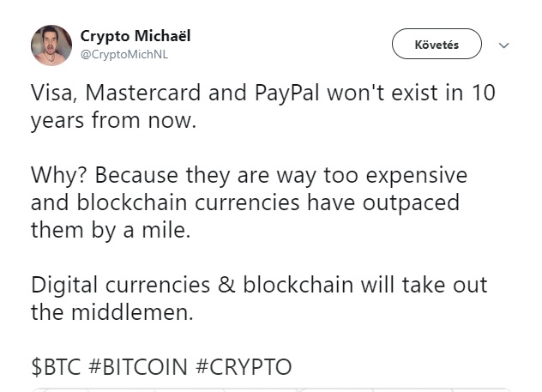Open the #BITCOIN hashtag
This screenshot has width=542, height=392.
pyautogui.click(x=138, y=367)
